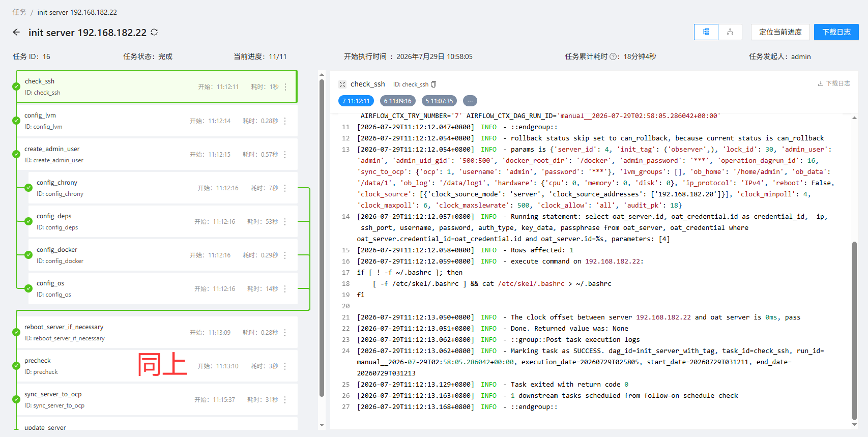Select the check_ssh task row

157,86
